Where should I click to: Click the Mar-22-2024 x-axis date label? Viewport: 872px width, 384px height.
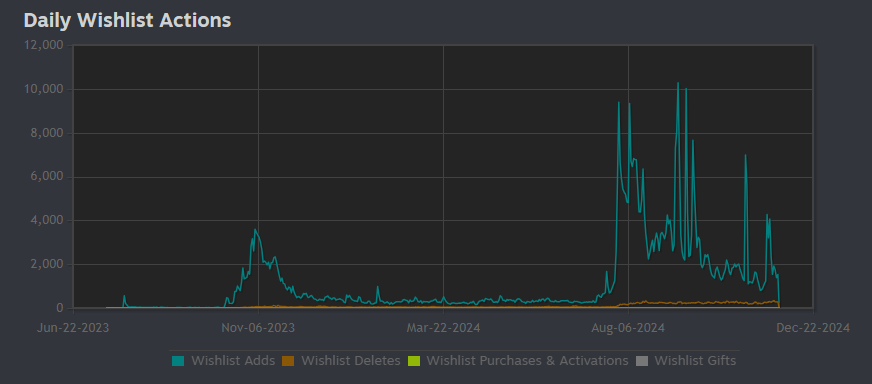[x=443, y=328]
